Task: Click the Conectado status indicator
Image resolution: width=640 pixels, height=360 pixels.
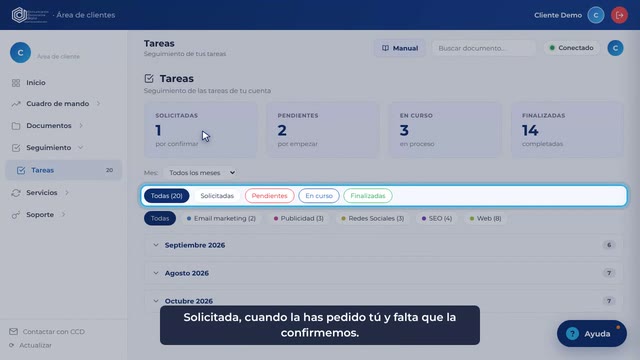Action: tap(571, 48)
